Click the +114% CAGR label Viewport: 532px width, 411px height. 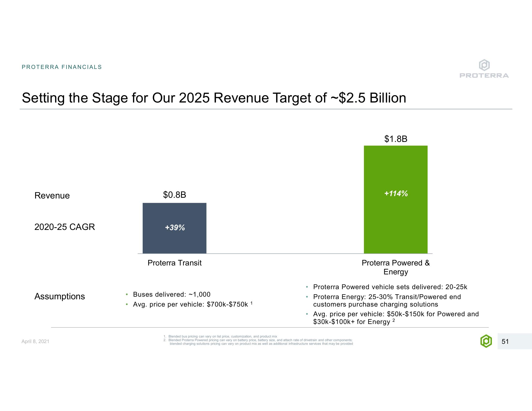pyautogui.click(x=396, y=194)
